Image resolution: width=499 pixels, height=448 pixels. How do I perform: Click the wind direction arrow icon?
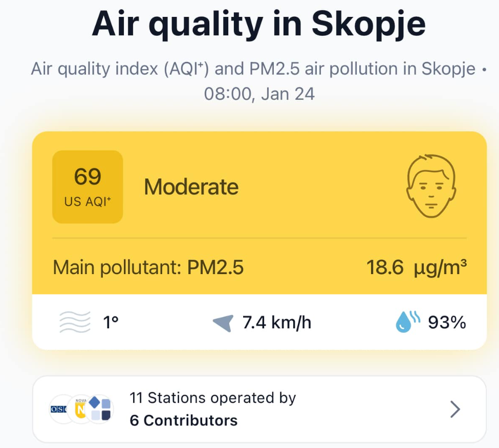tap(223, 323)
